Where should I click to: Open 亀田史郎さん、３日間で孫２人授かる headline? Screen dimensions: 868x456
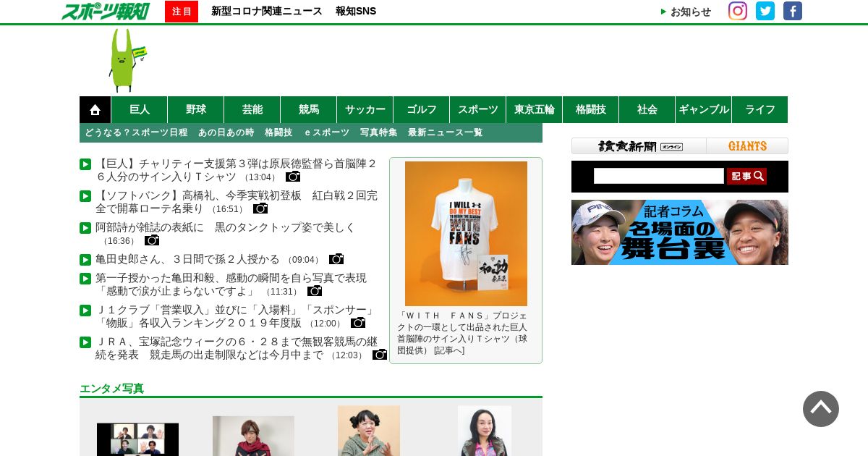click(187, 259)
